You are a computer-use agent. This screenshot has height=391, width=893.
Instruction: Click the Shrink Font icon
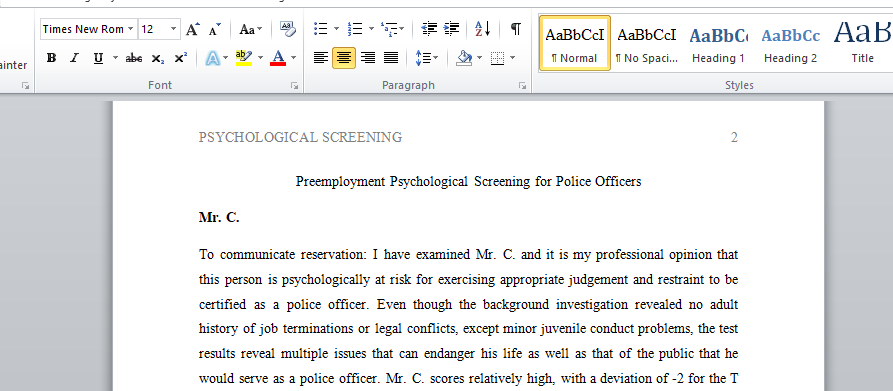(x=215, y=29)
